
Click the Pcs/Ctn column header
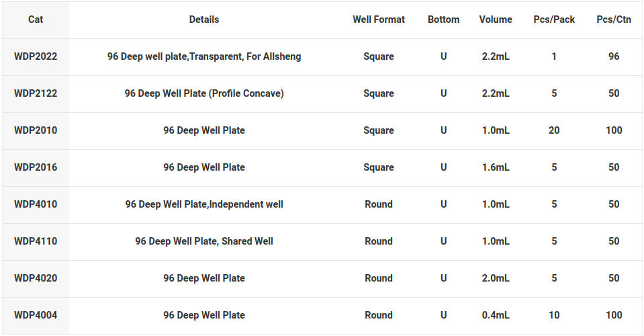pyautogui.click(x=614, y=19)
